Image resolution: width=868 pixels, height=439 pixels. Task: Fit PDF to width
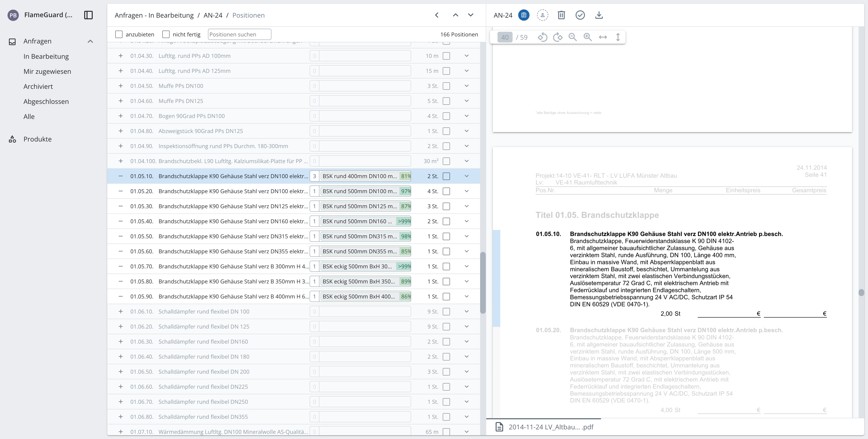coord(603,37)
